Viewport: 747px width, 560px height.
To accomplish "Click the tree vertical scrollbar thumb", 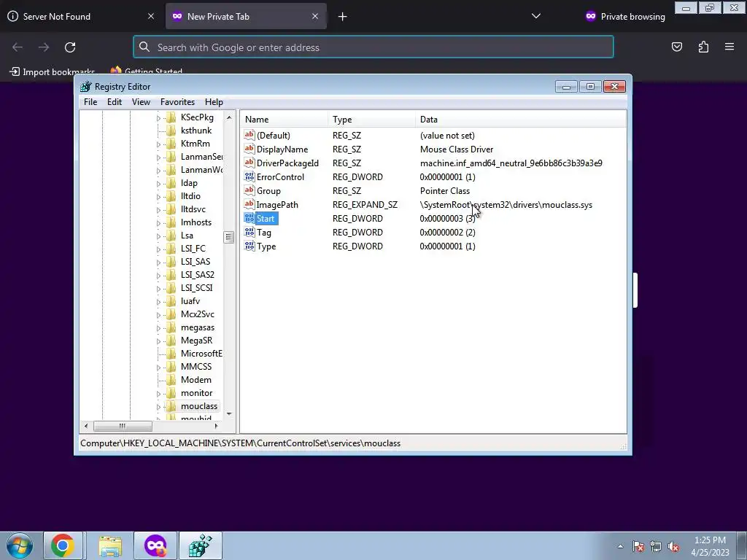I will [x=228, y=237].
